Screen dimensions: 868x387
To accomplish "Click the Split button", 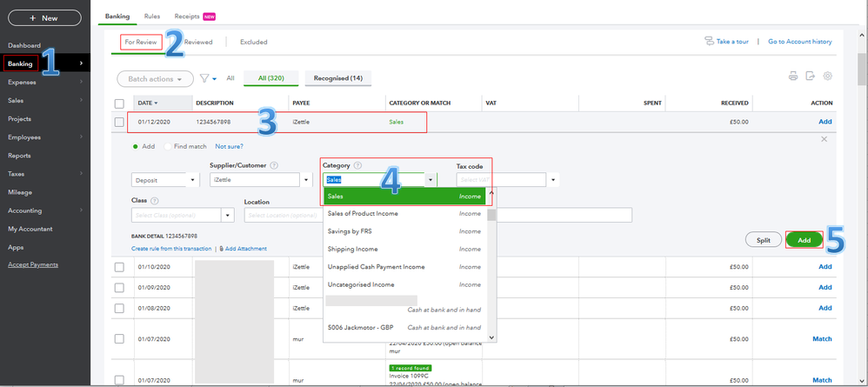I will pyautogui.click(x=764, y=240).
